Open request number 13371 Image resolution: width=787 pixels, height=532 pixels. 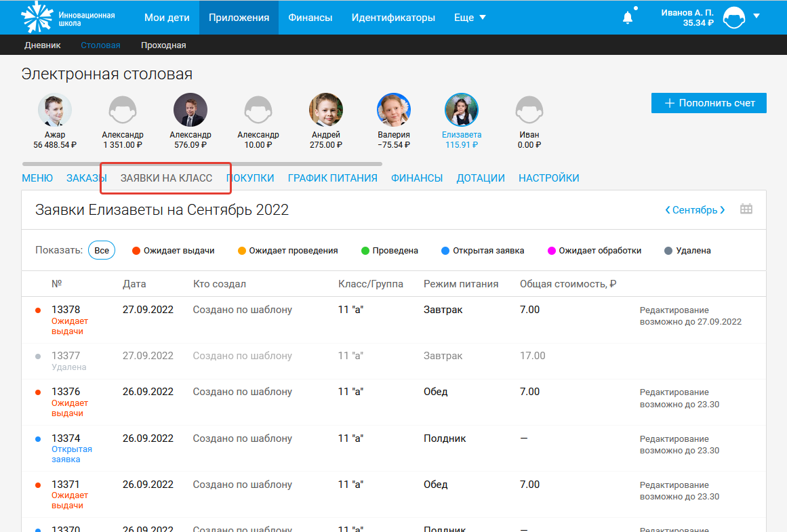[x=66, y=485]
